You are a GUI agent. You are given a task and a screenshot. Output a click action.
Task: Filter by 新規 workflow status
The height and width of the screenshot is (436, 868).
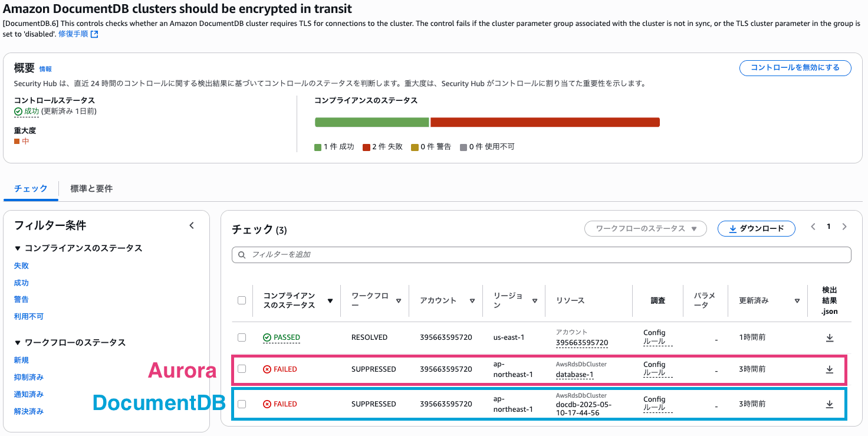click(x=21, y=360)
